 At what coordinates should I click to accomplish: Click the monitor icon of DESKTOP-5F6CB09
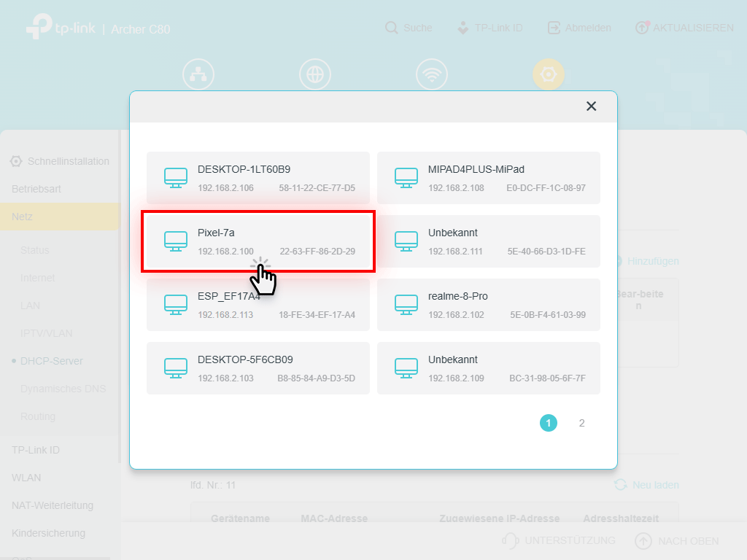176,368
